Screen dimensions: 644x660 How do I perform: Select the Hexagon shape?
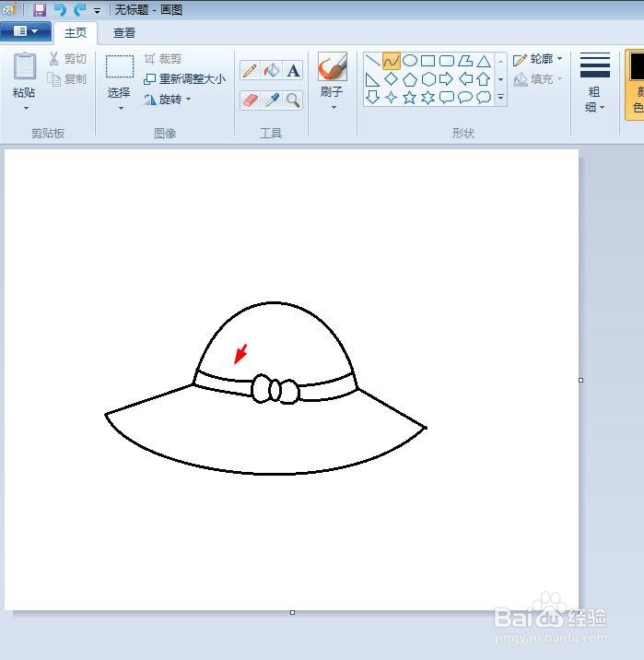coord(428,79)
